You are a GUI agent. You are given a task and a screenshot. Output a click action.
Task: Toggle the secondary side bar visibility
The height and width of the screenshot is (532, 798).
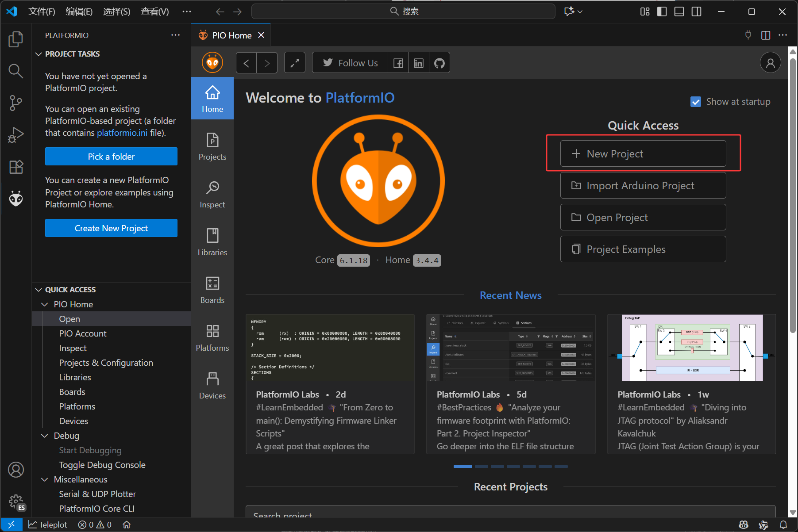click(696, 11)
